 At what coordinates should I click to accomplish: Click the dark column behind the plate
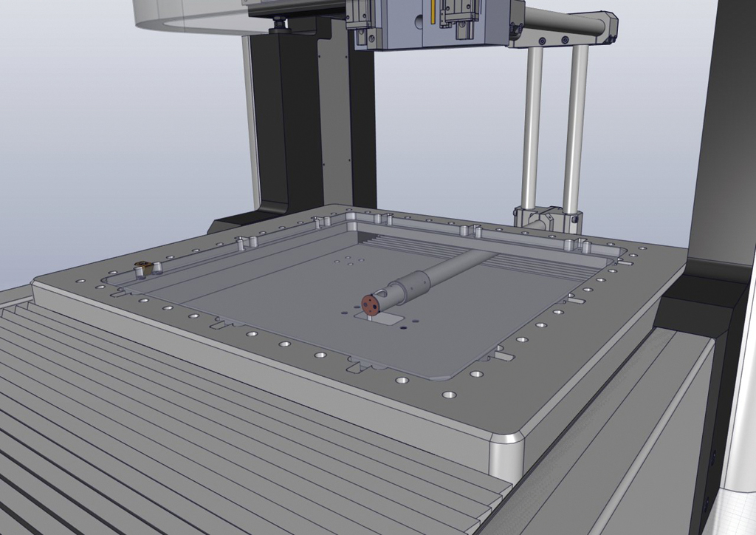(x=295, y=126)
